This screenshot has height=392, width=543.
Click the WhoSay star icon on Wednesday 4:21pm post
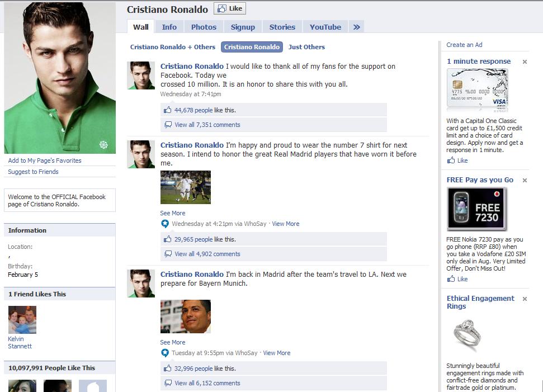[x=165, y=224]
